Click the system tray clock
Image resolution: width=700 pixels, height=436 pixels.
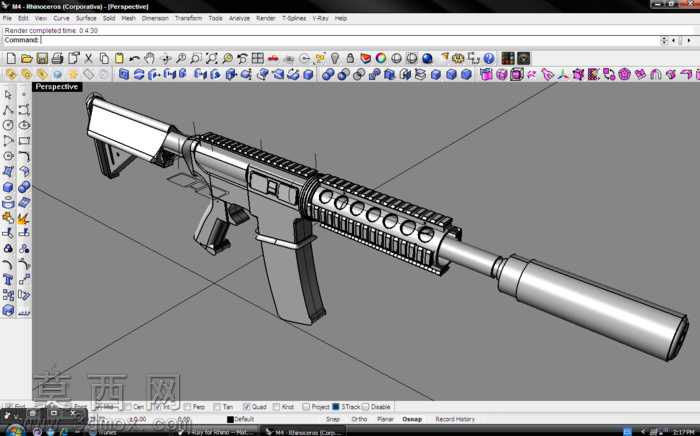point(683,432)
